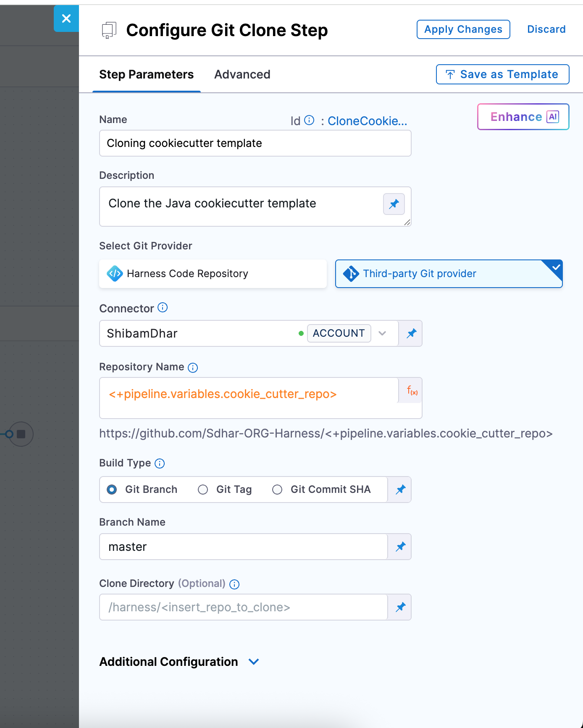Select the Git Commit SHA radio option

tap(277, 490)
